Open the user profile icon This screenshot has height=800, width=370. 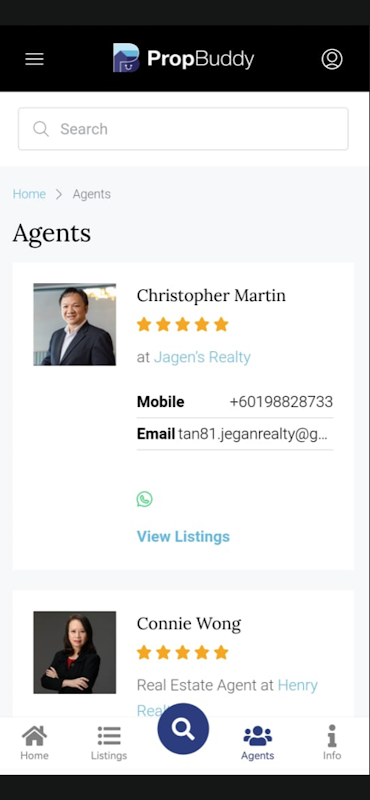pos(332,59)
